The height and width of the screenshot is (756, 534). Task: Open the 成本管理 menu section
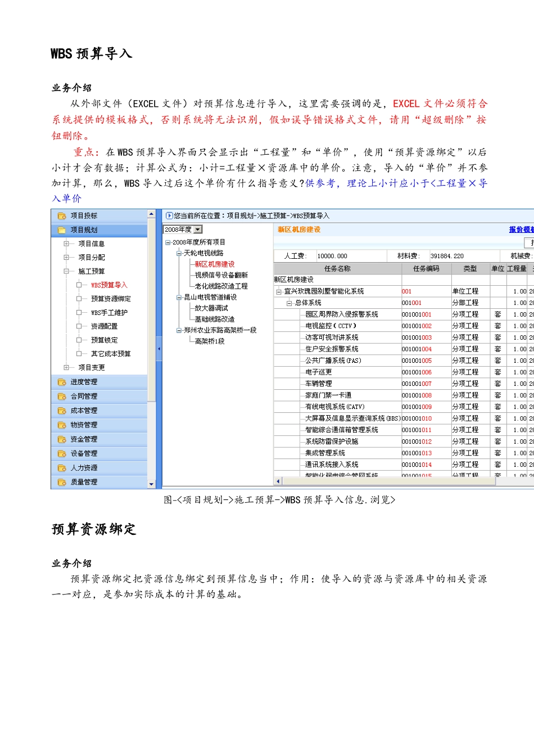click(99, 411)
